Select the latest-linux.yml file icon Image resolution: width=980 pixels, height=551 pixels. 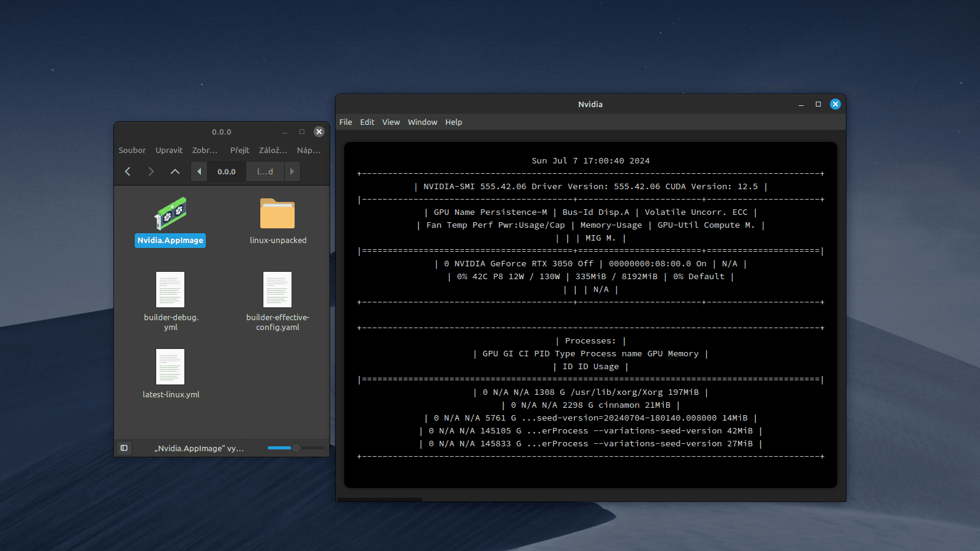[170, 367]
